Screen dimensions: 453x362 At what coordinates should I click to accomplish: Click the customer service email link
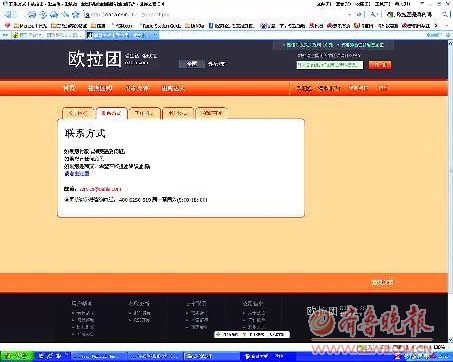click(x=100, y=189)
